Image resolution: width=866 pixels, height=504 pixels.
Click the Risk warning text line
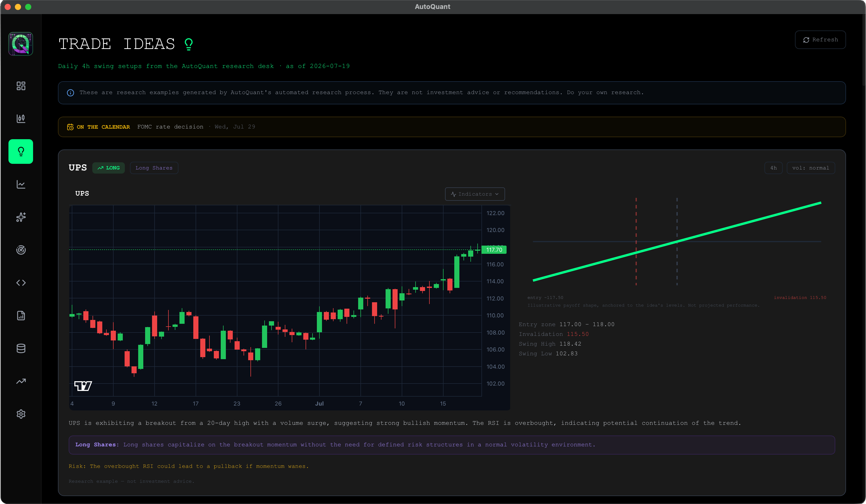click(189, 466)
